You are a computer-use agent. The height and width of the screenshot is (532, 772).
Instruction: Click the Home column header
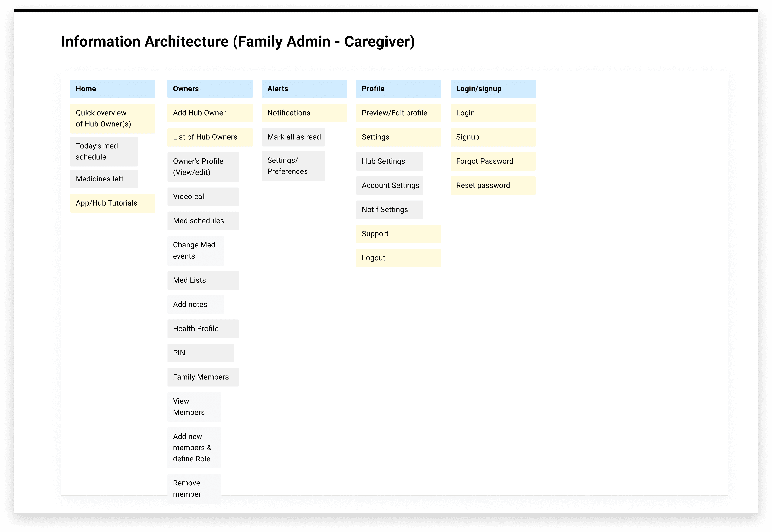click(x=112, y=89)
